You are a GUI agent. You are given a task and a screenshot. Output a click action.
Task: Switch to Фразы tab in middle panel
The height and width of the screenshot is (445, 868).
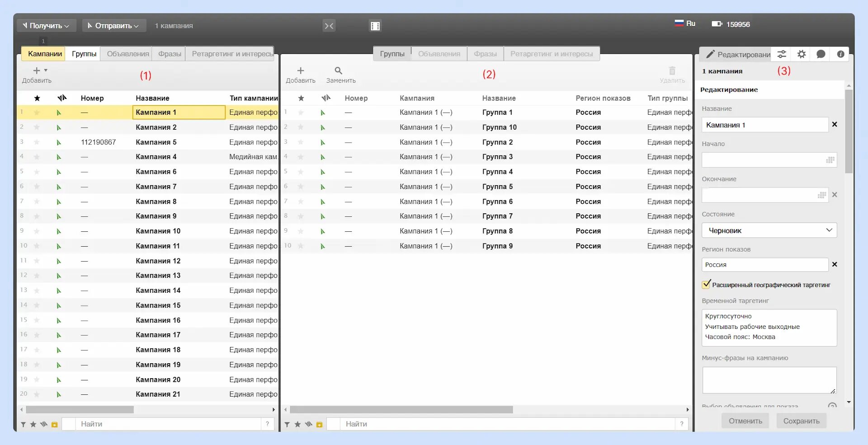485,54
